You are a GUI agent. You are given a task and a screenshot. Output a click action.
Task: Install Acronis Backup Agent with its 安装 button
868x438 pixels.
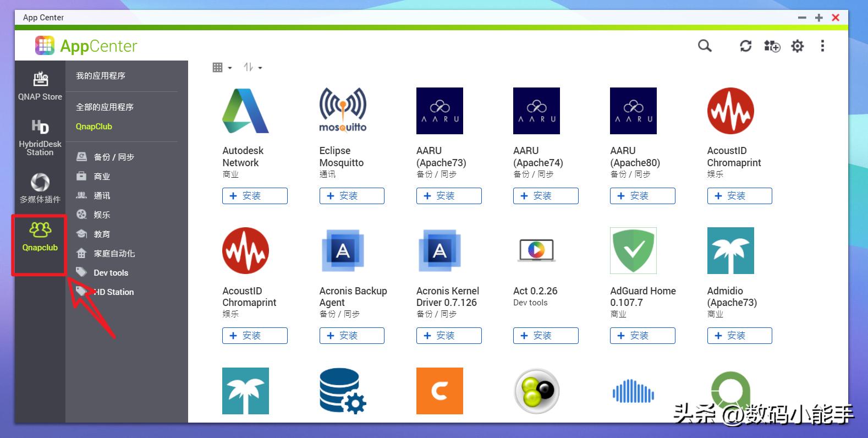[x=352, y=336]
